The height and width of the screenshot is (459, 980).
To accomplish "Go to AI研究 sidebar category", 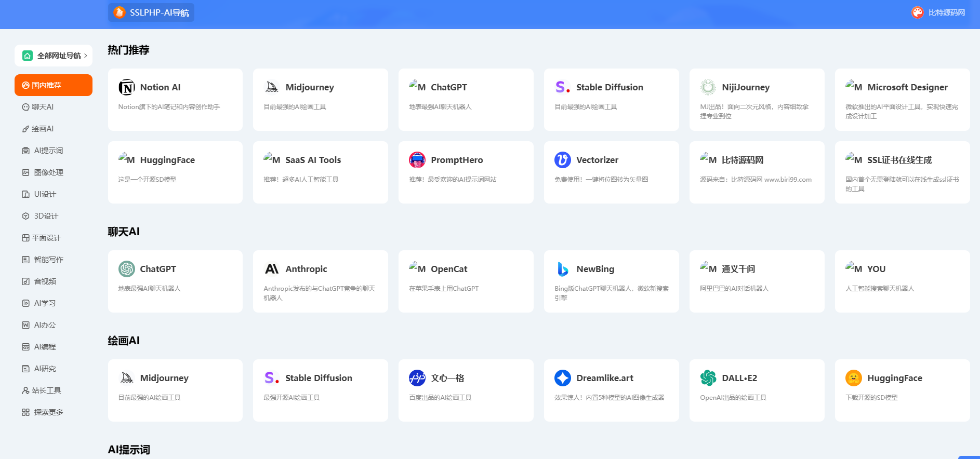I will pos(54,369).
